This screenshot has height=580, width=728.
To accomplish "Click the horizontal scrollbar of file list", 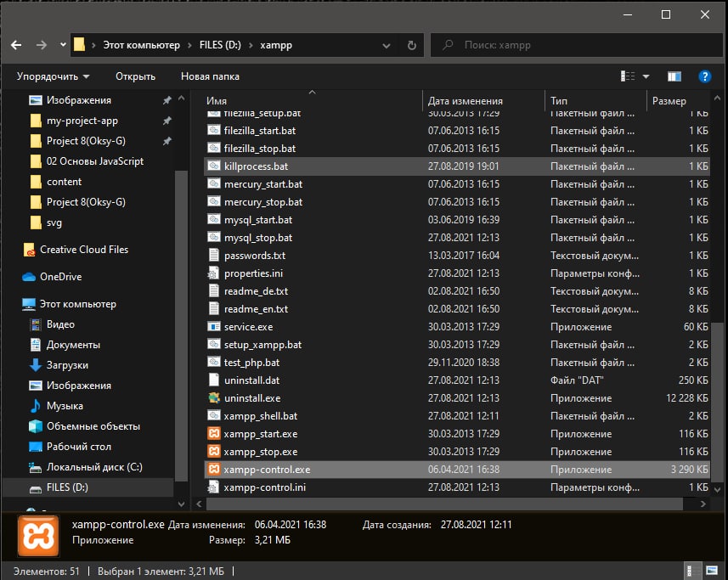I will click(444, 504).
